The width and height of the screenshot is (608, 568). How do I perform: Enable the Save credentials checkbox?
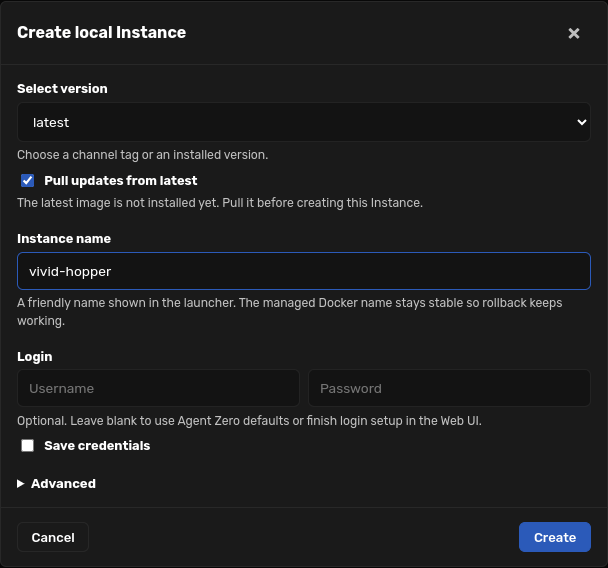(28, 446)
